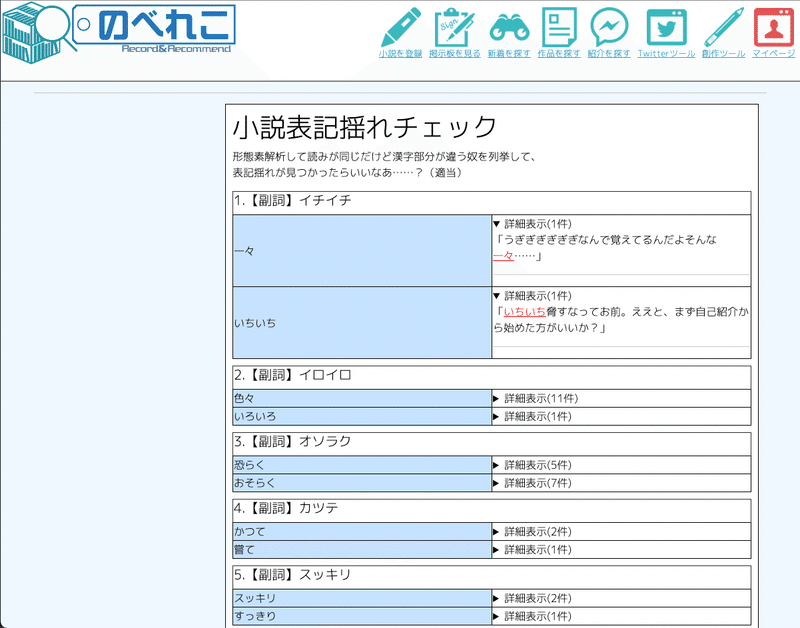Select the 色々 blue cell
This screenshot has width=800, height=628.
point(362,398)
